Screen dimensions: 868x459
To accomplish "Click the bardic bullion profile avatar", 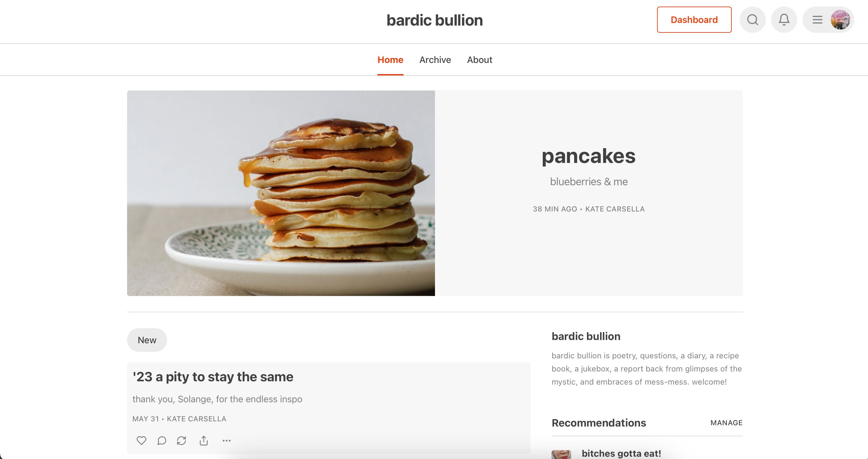I will click(841, 20).
